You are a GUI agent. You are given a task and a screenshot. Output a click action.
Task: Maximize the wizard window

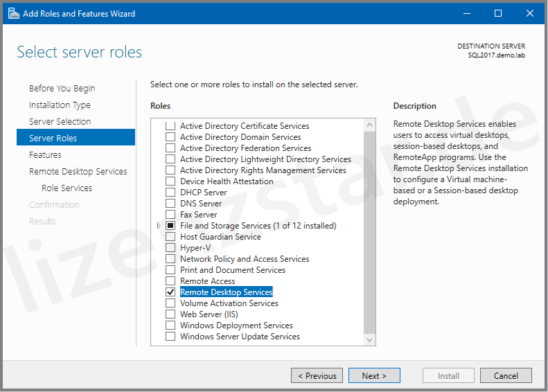pyautogui.click(x=497, y=13)
